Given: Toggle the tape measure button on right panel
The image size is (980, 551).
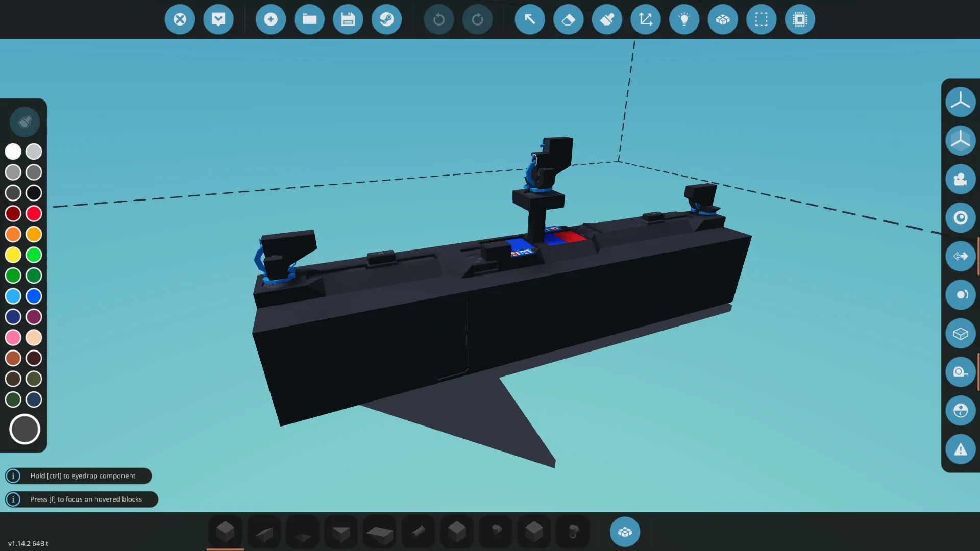Looking at the screenshot, I should 960,372.
